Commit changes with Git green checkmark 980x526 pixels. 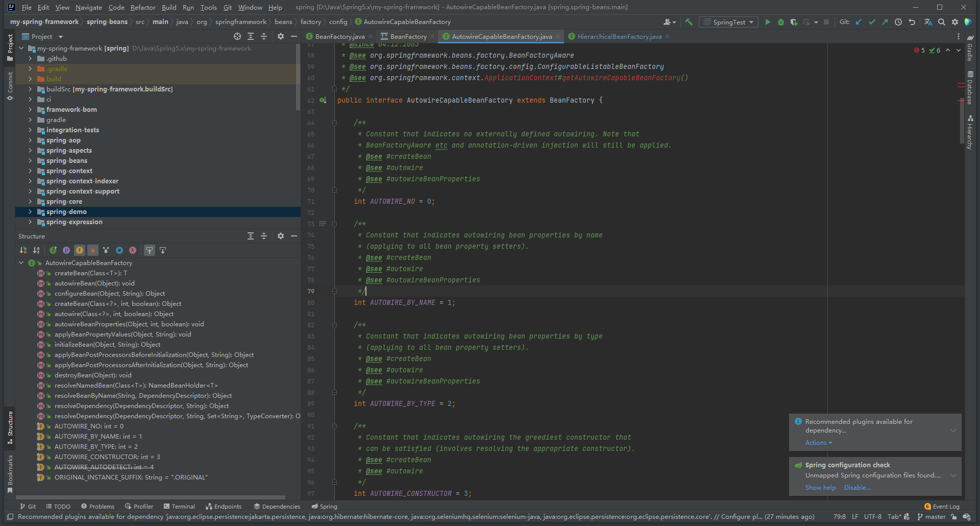pyautogui.click(x=872, y=22)
